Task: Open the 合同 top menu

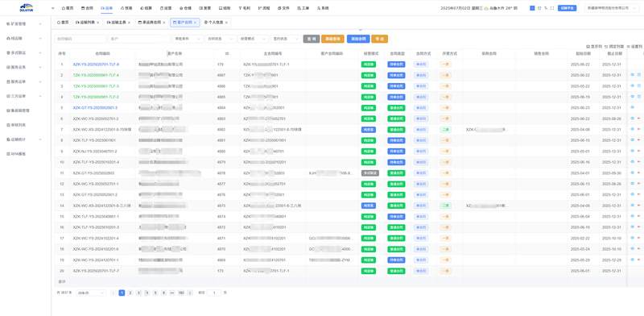Action: [87, 8]
